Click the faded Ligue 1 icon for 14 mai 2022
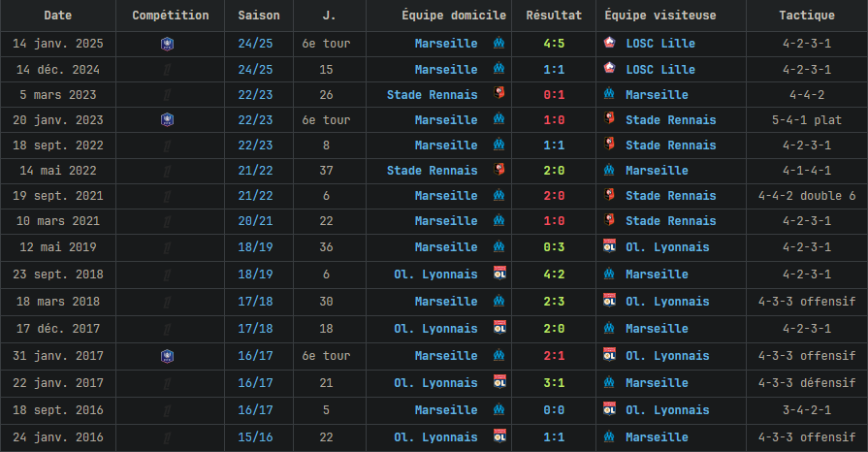The width and height of the screenshot is (868, 452). pos(167,171)
